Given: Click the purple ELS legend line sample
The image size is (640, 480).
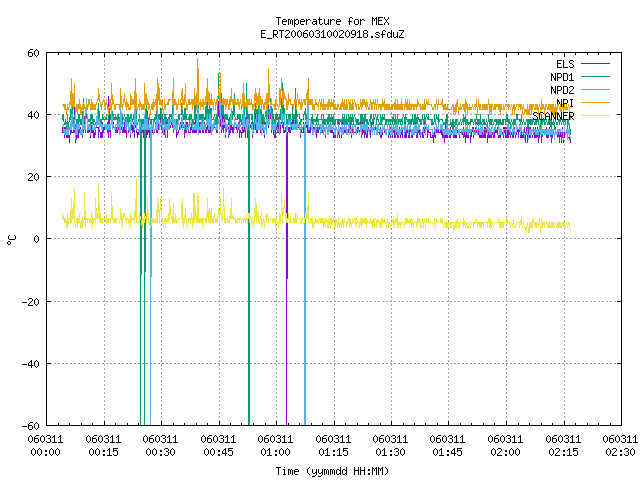Looking at the screenshot, I should pos(595,64).
